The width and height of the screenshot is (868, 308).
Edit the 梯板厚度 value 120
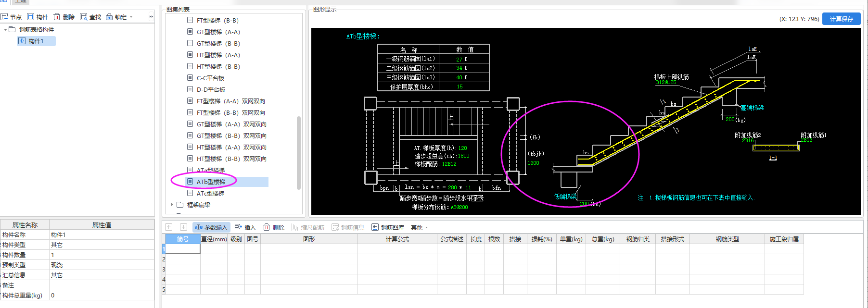(x=462, y=148)
